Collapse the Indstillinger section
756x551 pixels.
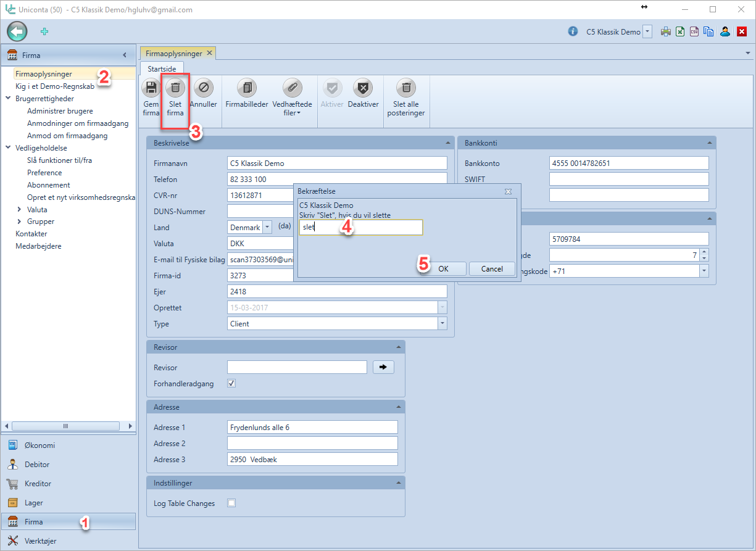pyautogui.click(x=398, y=482)
